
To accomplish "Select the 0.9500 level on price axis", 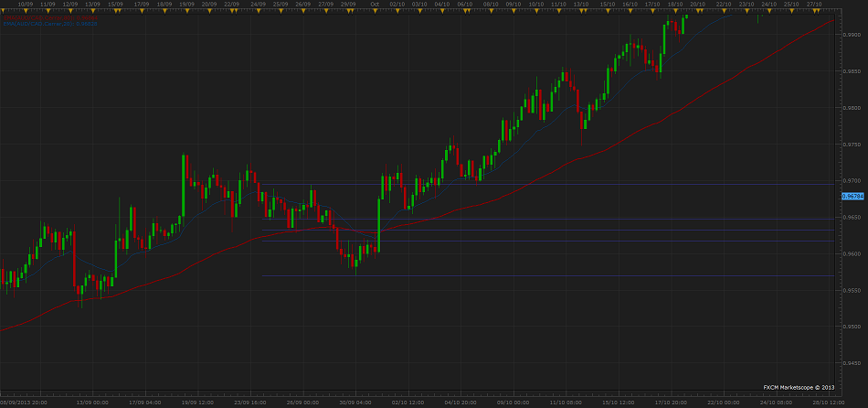I will coord(852,327).
